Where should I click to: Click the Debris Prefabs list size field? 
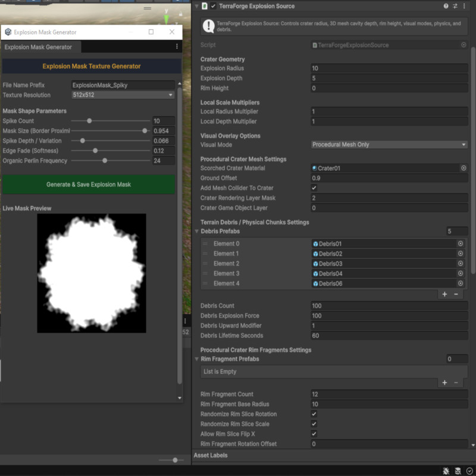click(457, 231)
